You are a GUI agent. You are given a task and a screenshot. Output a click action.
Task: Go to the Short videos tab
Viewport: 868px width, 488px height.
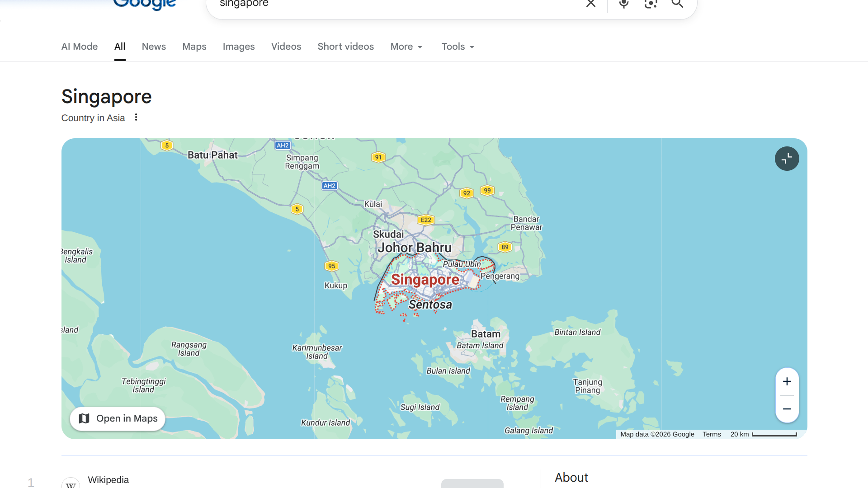[x=345, y=47]
